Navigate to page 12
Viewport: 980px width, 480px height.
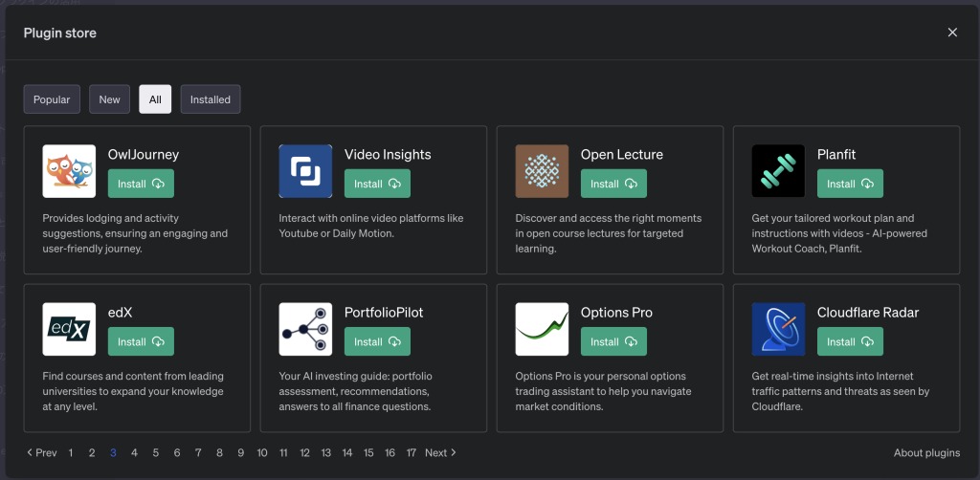click(304, 452)
